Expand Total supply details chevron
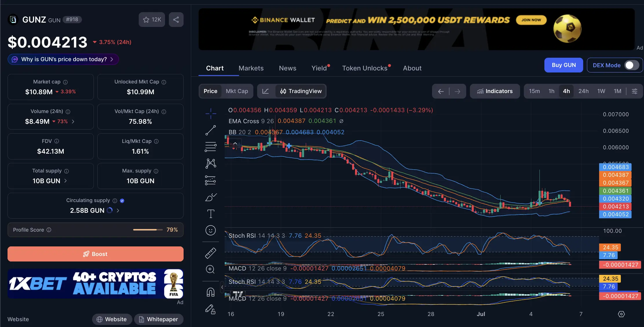This screenshot has height=327, width=644. pyautogui.click(x=65, y=181)
